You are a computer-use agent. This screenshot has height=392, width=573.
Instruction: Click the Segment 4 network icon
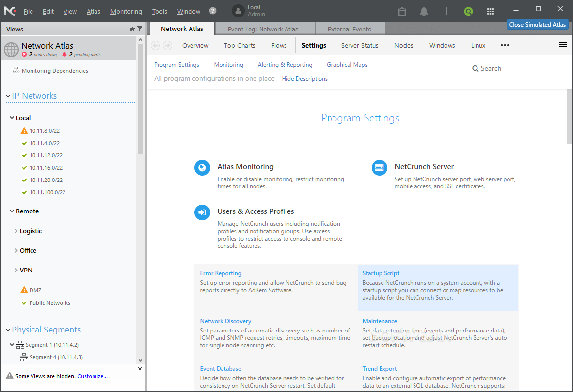pos(24,357)
